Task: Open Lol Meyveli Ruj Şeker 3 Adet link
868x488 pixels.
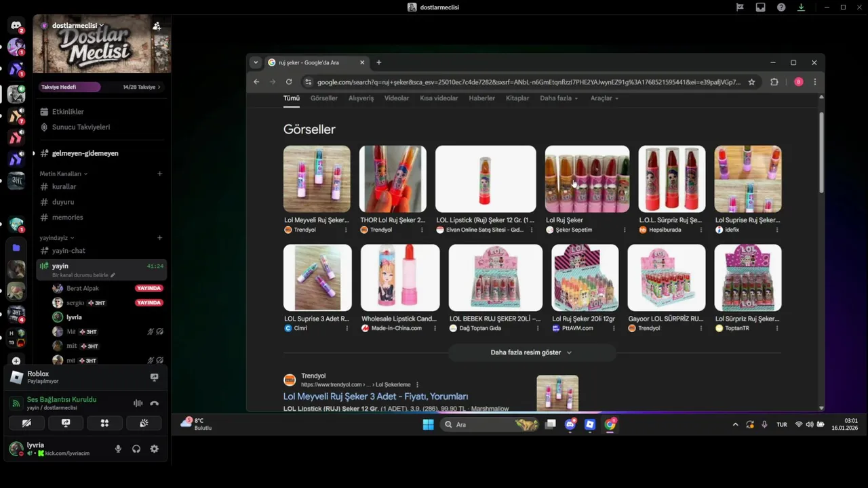Action: tap(376, 396)
